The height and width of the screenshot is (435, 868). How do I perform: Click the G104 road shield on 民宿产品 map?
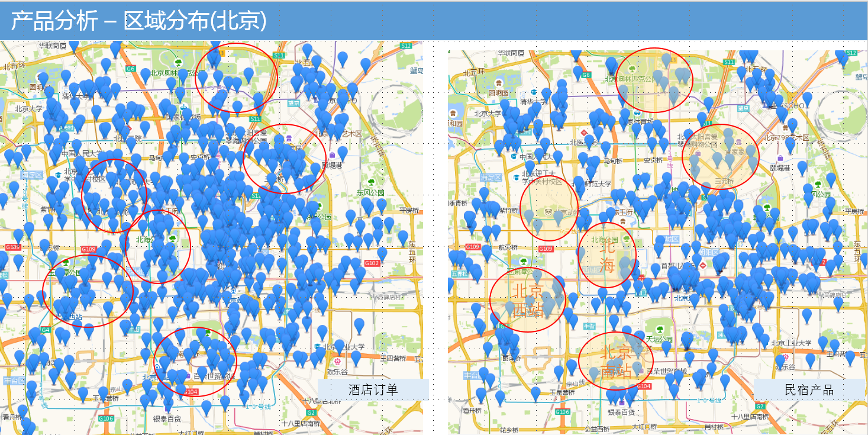click(644, 386)
